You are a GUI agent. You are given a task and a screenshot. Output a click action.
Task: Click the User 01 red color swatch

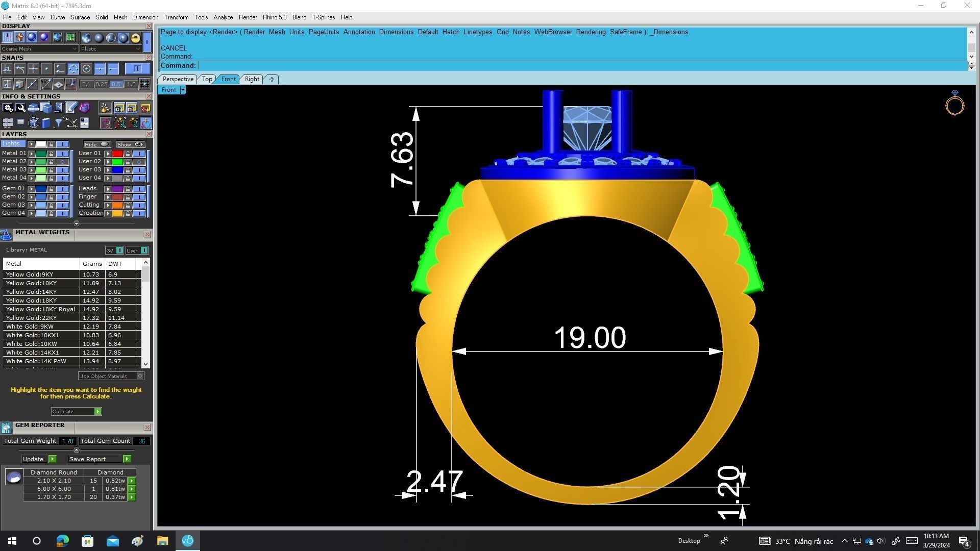pyautogui.click(x=117, y=154)
